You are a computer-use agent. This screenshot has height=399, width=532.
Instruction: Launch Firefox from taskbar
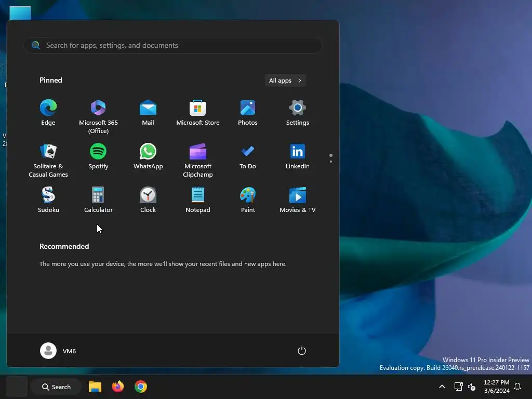(118, 387)
